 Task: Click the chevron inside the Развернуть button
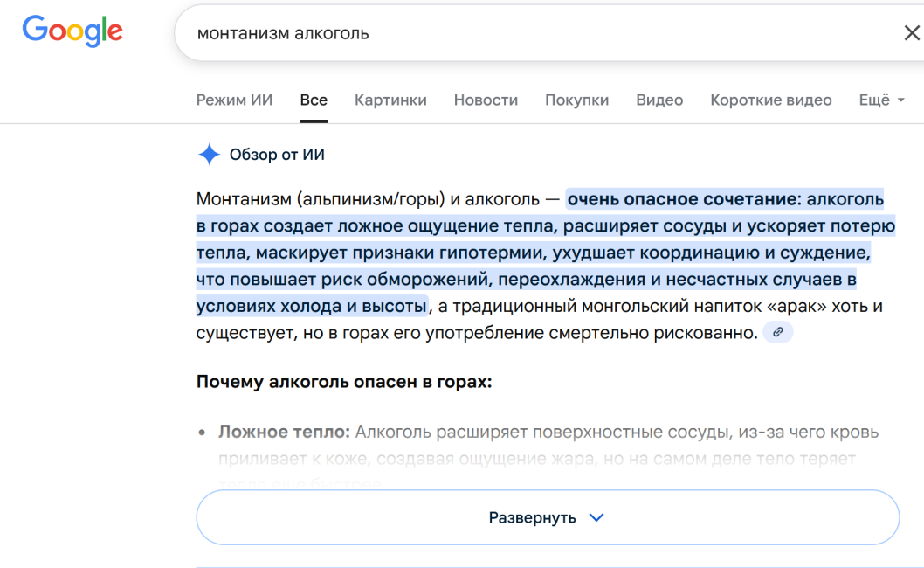[596, 516]
